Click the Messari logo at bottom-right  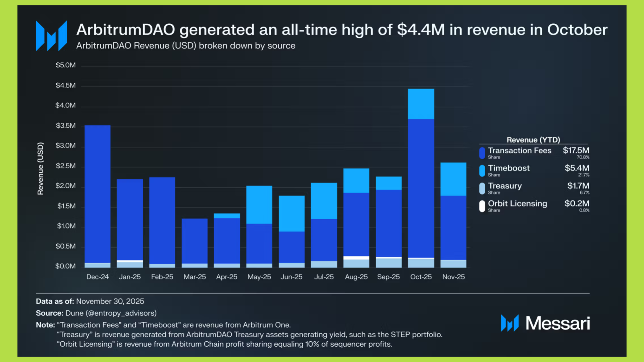[x=545, y=323]
